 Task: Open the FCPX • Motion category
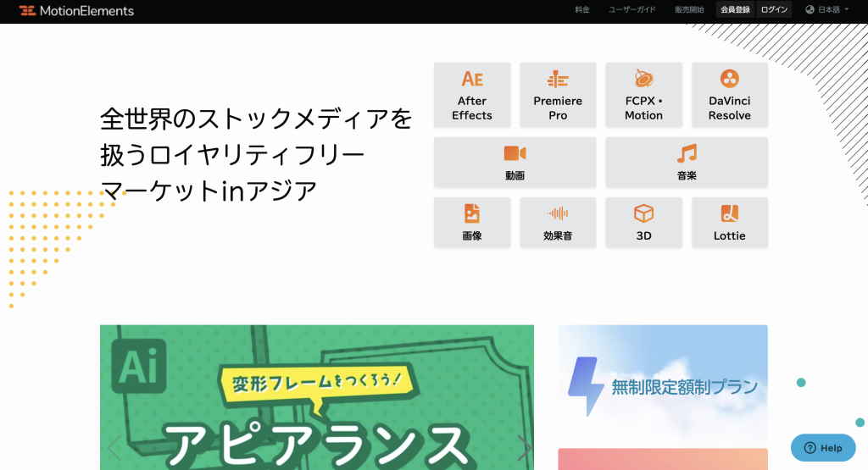[643, 95]
